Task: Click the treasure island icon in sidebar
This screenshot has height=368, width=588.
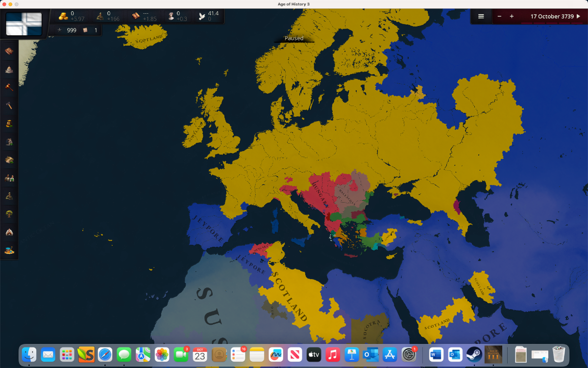Action: click(x=9, y=250)
